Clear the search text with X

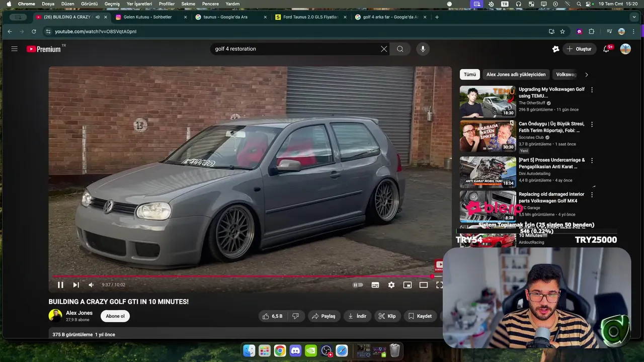coord(384,49)
